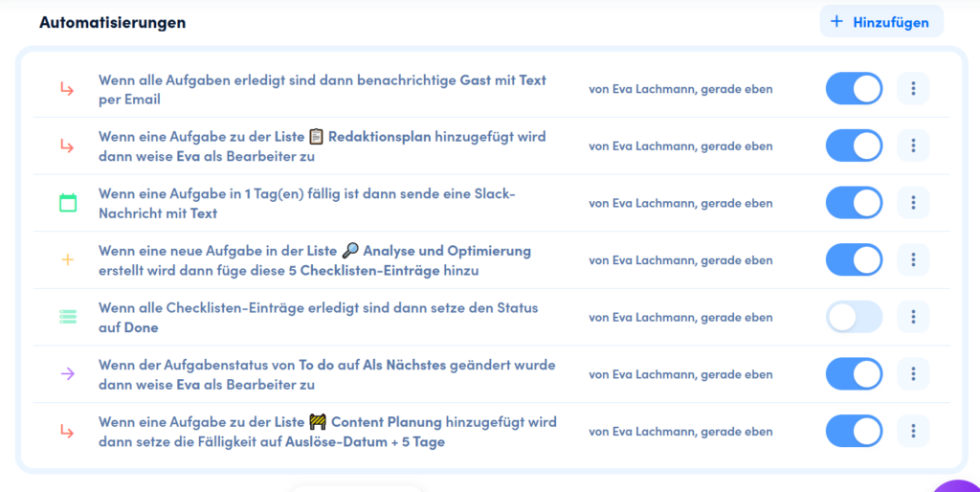Open three-dot menu for Redaktionsplan automation

click(913, 145)
